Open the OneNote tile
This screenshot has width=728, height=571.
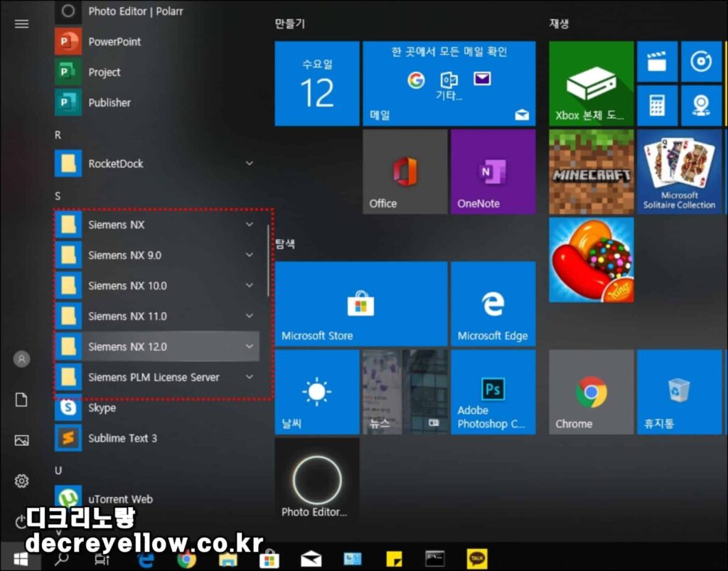pos(493,172)
